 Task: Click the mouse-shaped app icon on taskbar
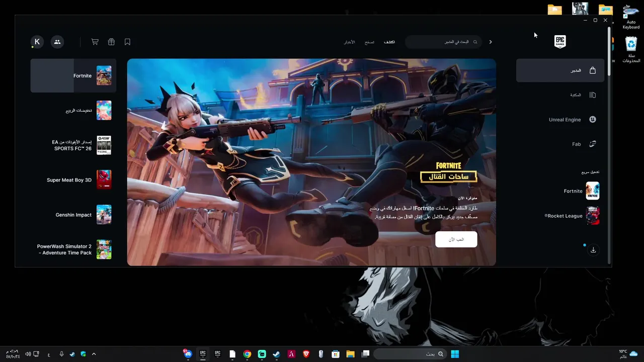[x=320, y=354]
